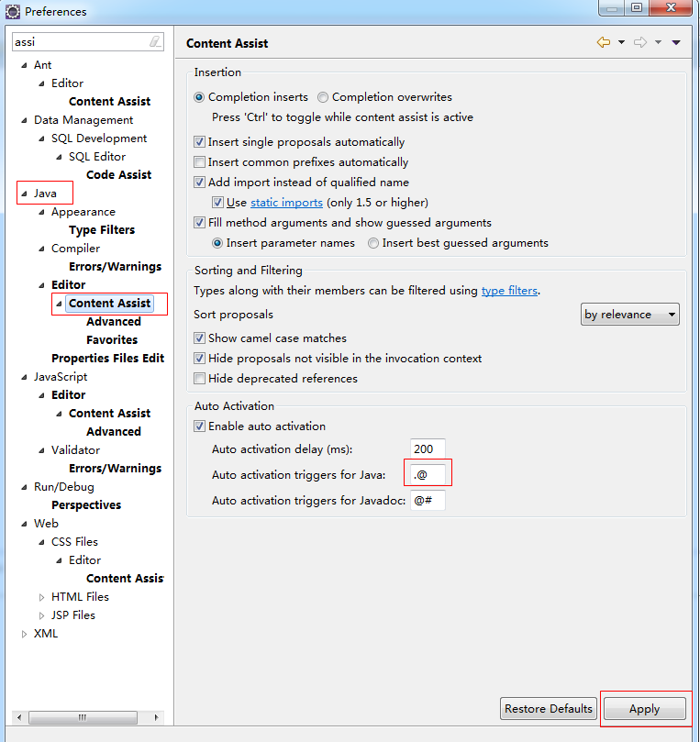Toggle Add import instead of qualified name
Viewport: 700px width, 742px height.
click(x=199, y=183)
